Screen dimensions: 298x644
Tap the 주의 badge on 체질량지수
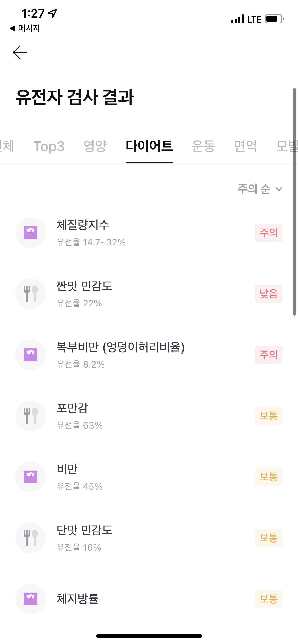269,233
